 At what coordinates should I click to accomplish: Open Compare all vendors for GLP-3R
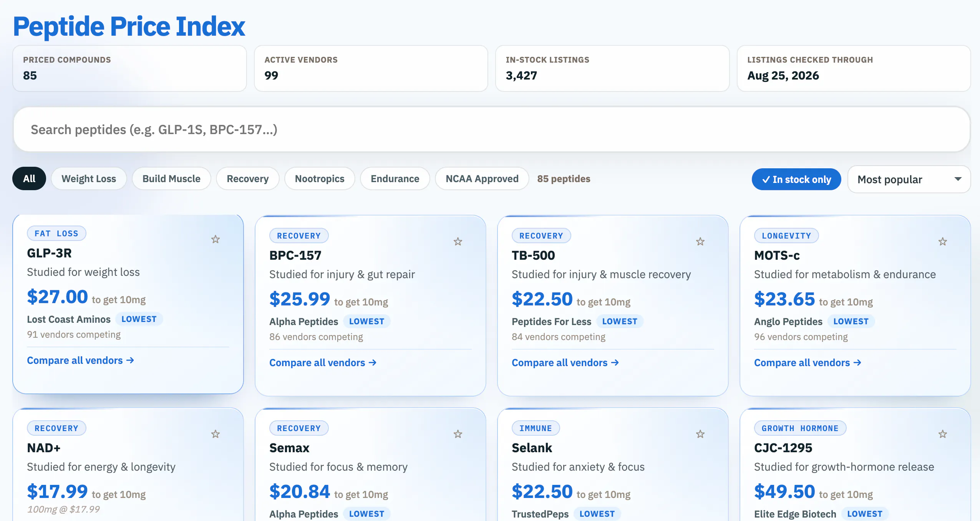tap(81, 360)
